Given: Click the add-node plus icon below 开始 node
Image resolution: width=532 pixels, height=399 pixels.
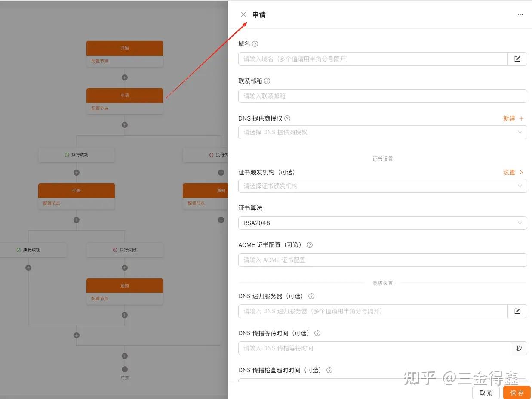Looking at the screenshot, I should point(125,77).
